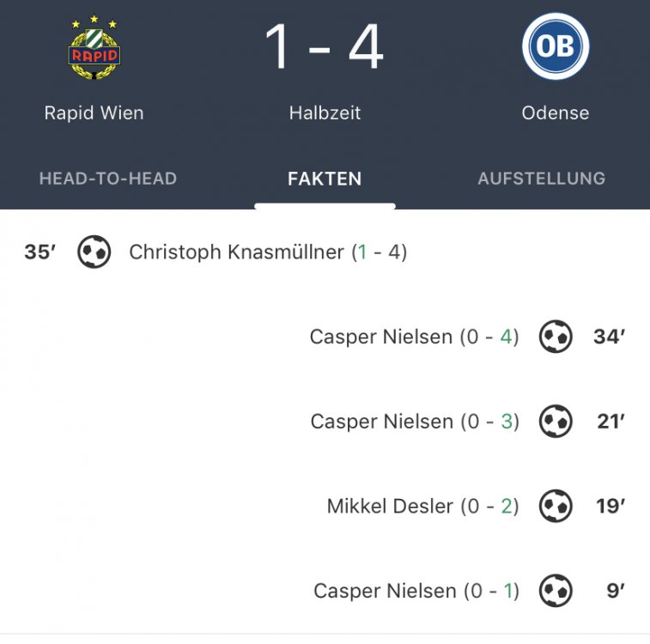Open Casper Nielsen (0 - 3) goal entry
This screenshot has height=644, width=650.
tap(415, 422)
